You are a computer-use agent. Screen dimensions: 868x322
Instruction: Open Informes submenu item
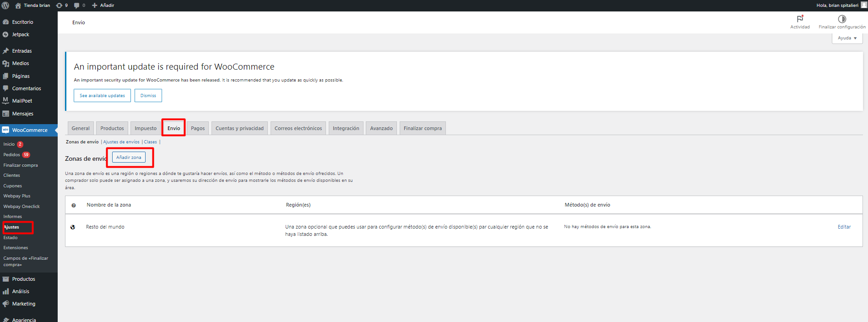click(13, 217)
